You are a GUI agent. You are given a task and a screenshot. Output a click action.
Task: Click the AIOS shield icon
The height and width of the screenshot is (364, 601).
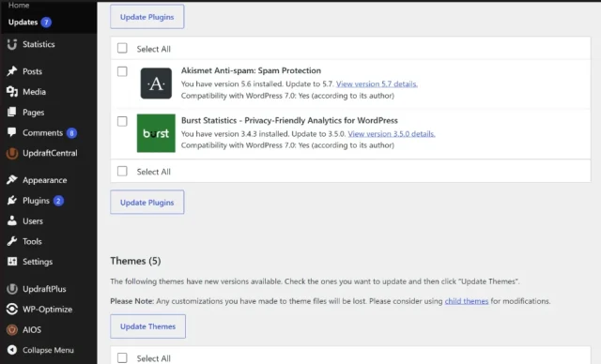[x=12, y=329]
